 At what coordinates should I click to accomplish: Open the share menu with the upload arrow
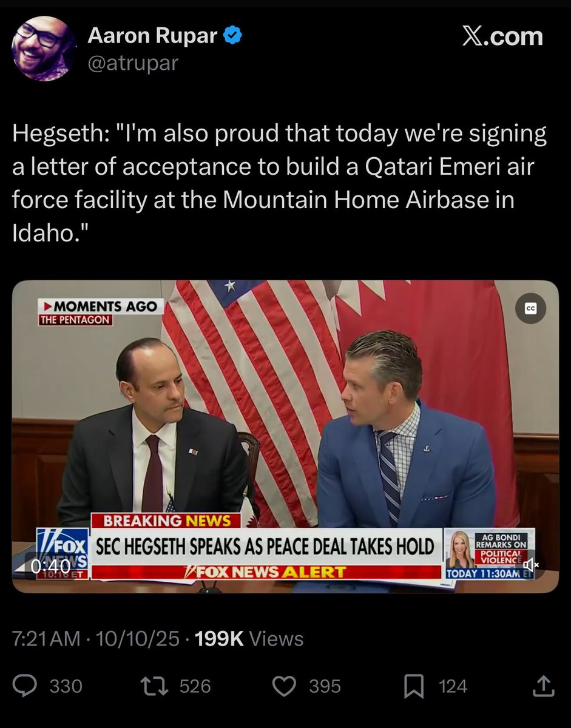tap(543, 686)
